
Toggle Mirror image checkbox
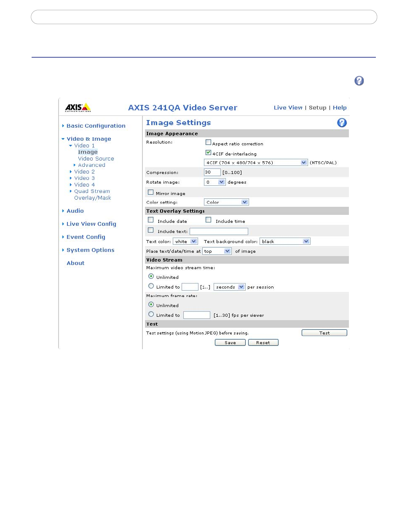coord(150,192)
